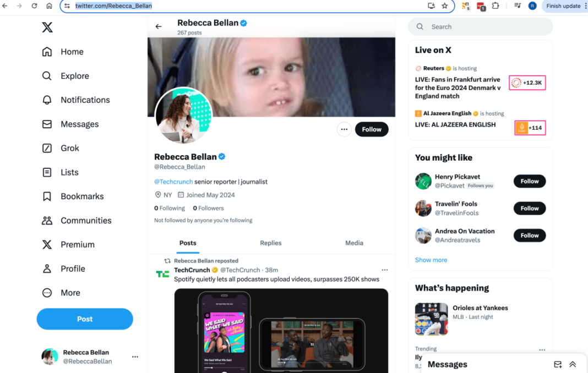Switch to the Media tab

[354, 243]
